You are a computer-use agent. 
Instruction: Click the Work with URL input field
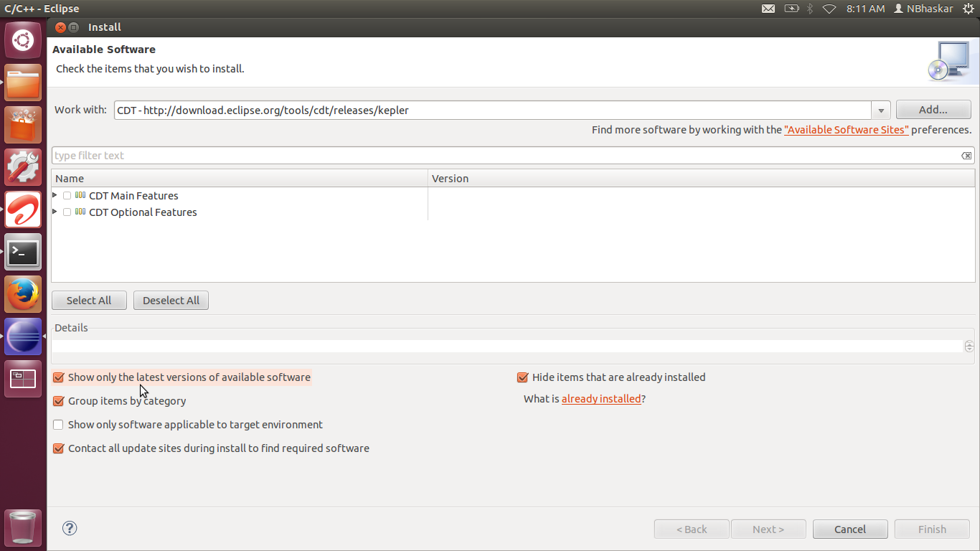click(x=494, y=110)
